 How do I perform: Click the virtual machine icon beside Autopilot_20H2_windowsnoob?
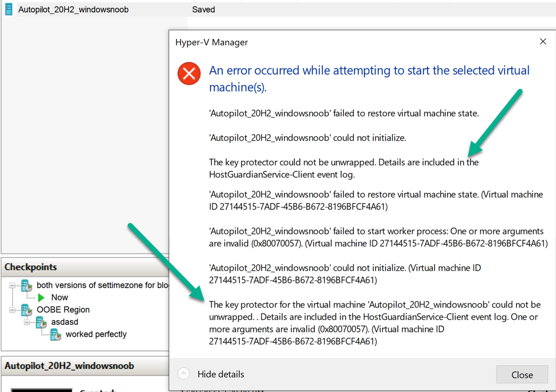(9, 9)
